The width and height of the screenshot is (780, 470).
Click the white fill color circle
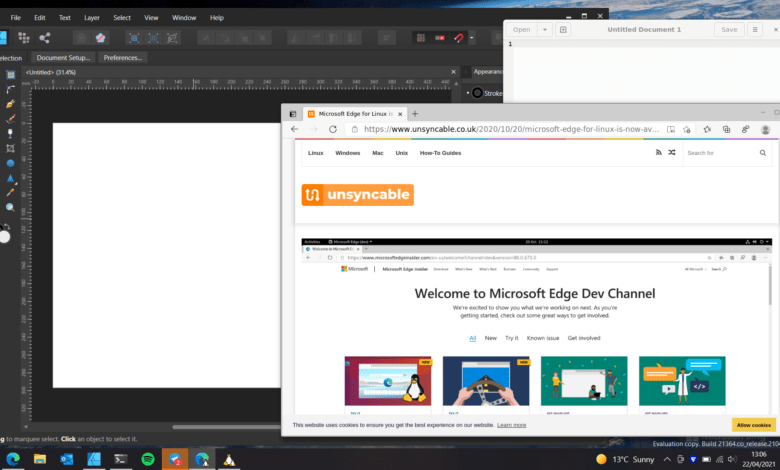coord(4,237)
